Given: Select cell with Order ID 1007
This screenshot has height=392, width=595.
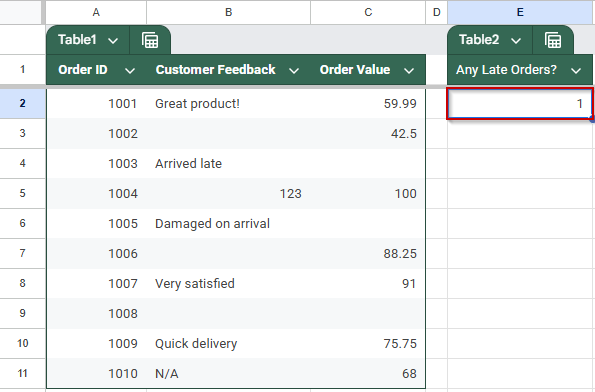Looking at the screenshot, I should point(96,283).
